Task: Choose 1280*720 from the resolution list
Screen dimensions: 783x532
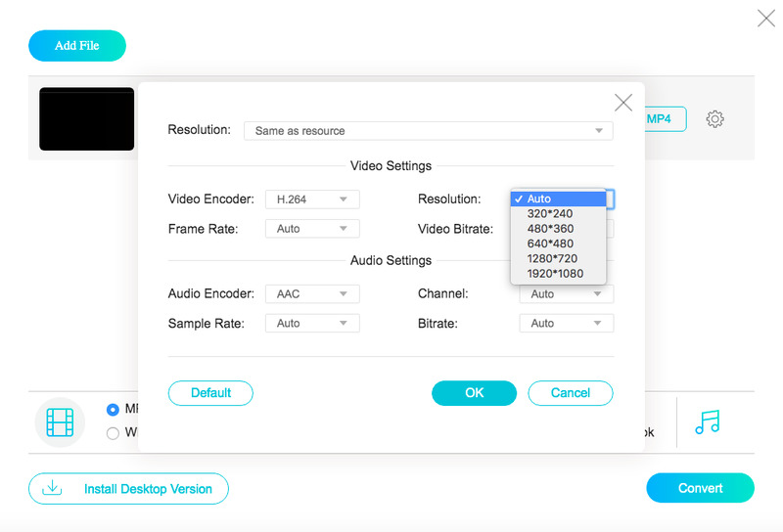Action: point(555,258)
